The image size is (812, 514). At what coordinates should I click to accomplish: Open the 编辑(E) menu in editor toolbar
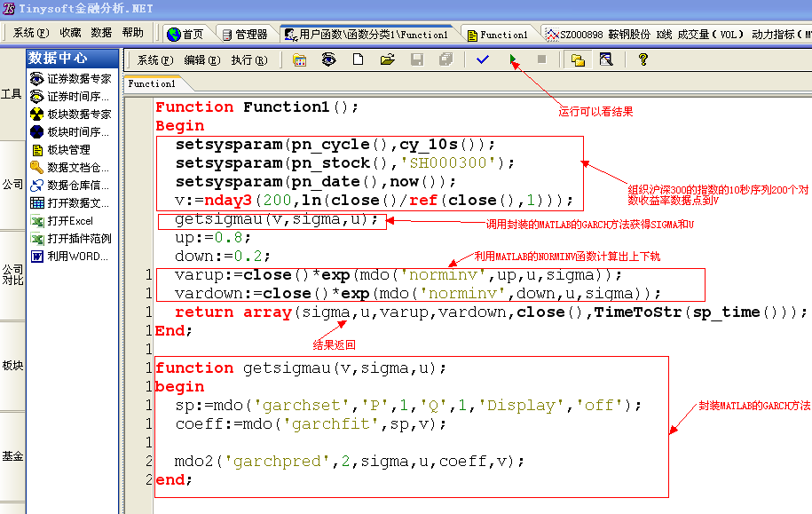click(x=201, y=60)
